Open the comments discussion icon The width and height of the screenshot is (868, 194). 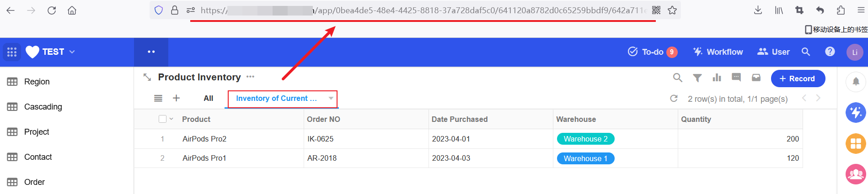pos(736,78)
